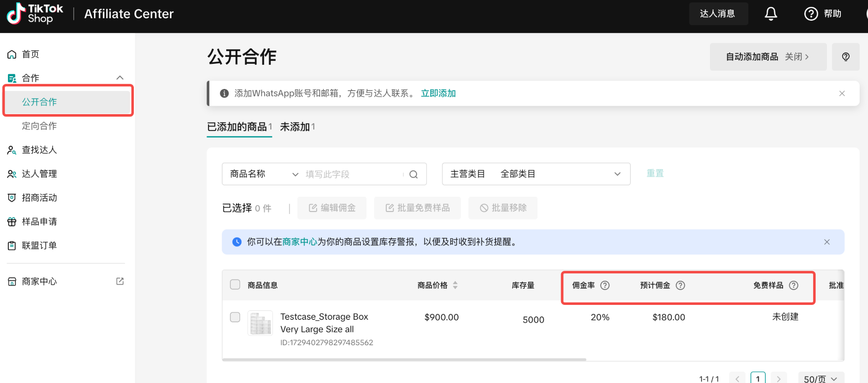
Task: Click the 编辑佣金 button
Action: click(332, 208)
